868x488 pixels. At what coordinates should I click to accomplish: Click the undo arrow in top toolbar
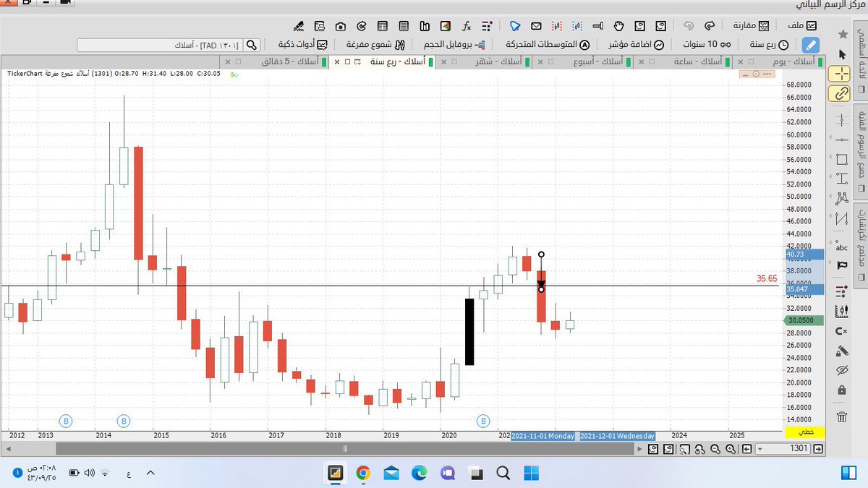click(x=688, y=25)
